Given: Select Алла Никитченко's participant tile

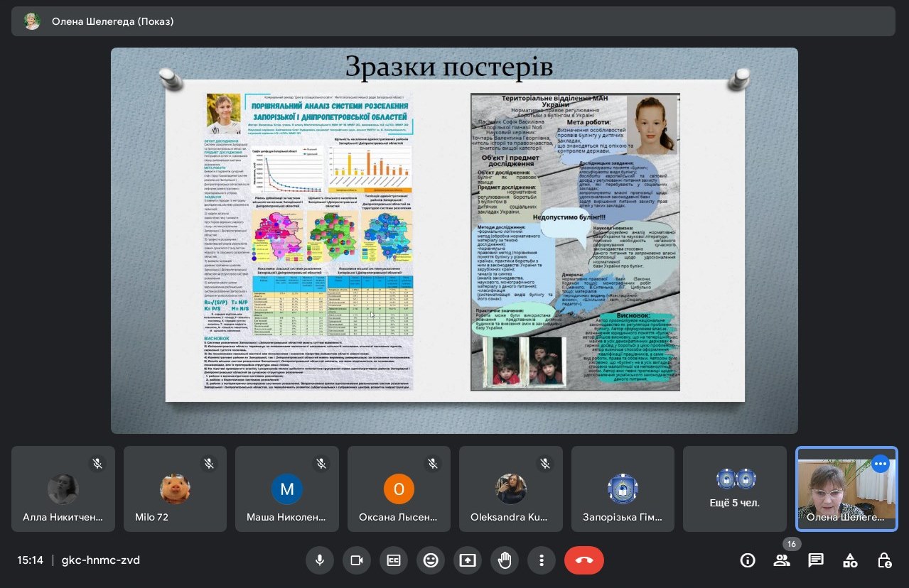Looking at the screenshot, I should tap(63, 489).
